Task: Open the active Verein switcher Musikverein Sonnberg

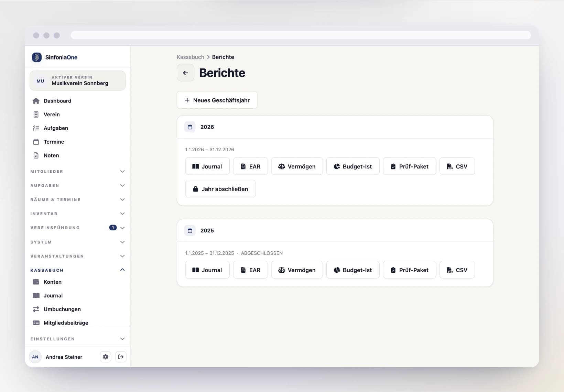Action: 78,80
